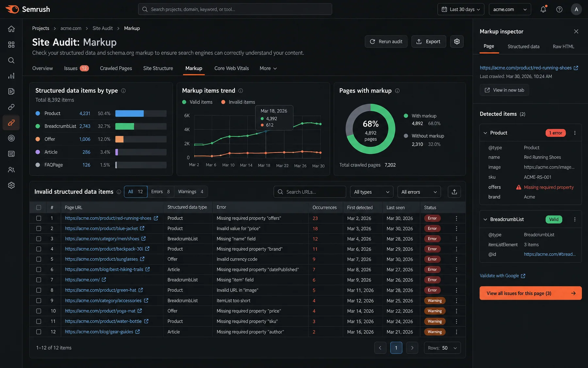The width and height of the screenshot is (588, 368).
Task: Open the All types dropdown
Action: click(x=371, y=192)
